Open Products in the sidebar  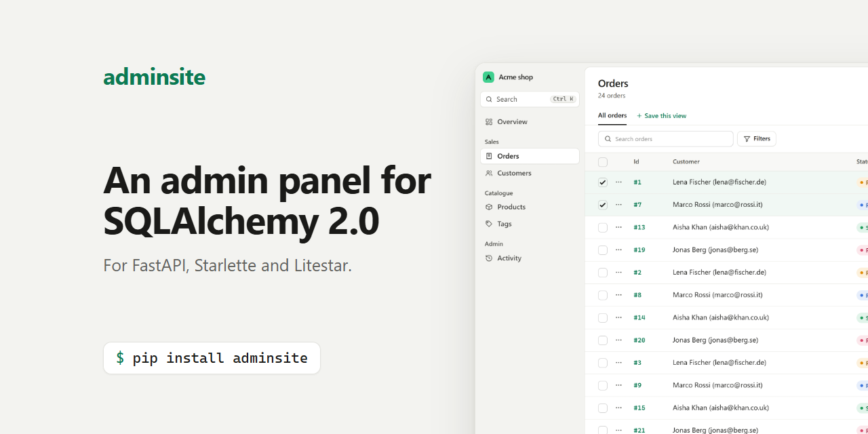[x=530, y=207]
